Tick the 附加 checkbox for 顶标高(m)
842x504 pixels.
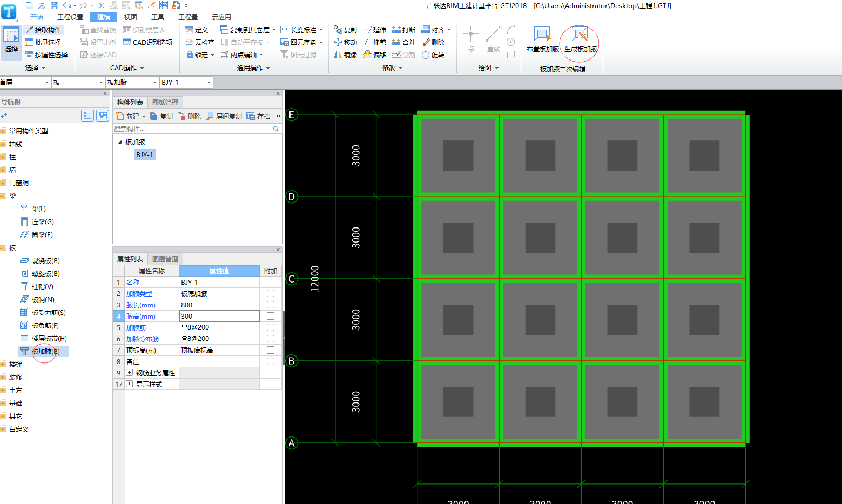(x=271, y=350)
